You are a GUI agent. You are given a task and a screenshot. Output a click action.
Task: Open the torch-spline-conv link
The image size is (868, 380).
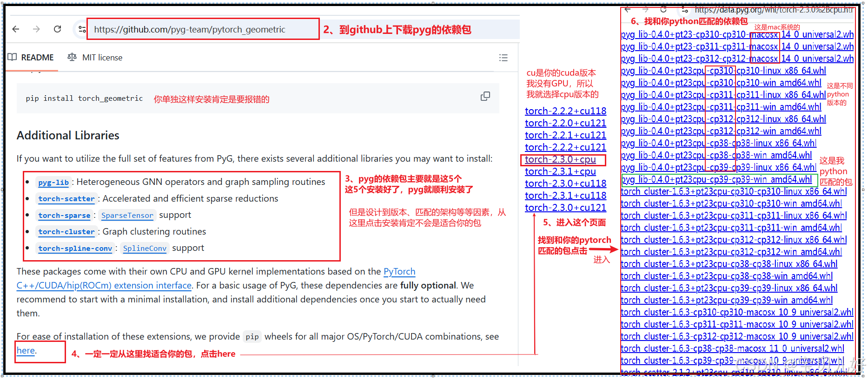[75, 249]
